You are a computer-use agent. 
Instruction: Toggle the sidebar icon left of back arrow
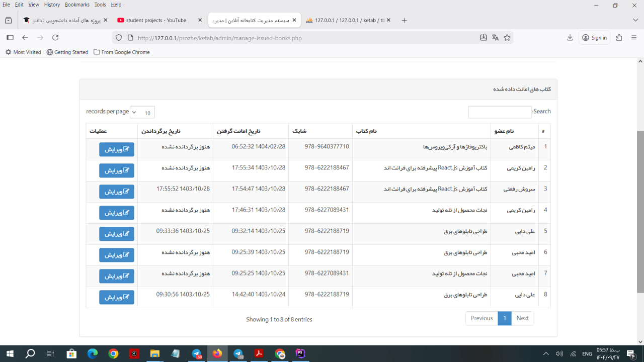point(10,38)
